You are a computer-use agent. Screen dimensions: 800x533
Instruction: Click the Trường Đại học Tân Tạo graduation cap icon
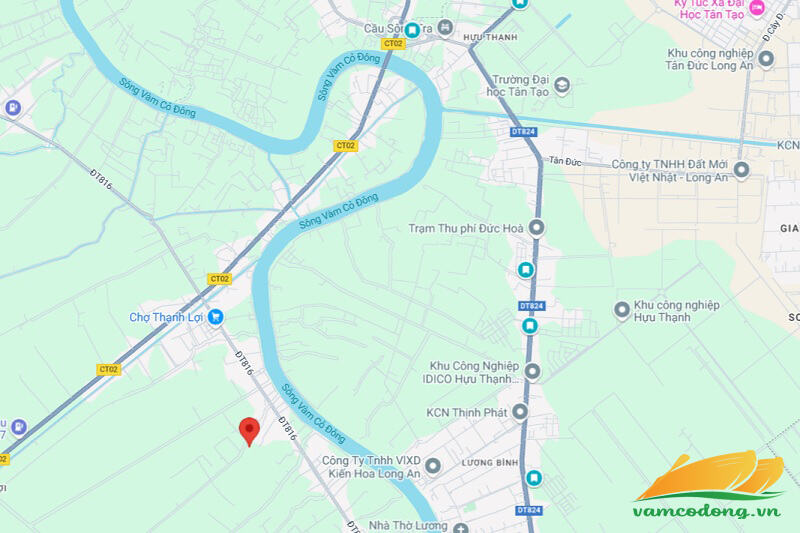(562, 86)
